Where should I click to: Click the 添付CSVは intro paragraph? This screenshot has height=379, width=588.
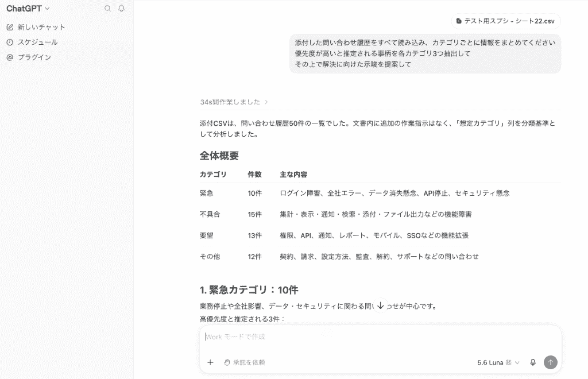pos(377,129)
